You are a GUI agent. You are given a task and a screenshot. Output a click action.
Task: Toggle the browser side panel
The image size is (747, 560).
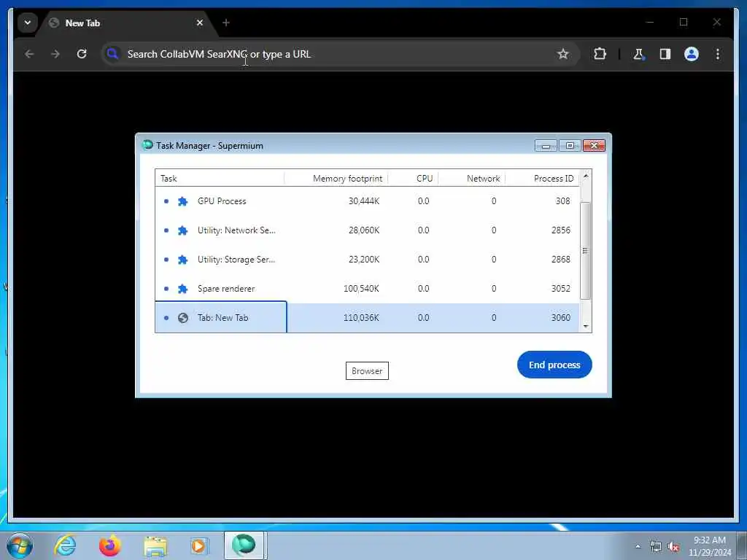665,54
